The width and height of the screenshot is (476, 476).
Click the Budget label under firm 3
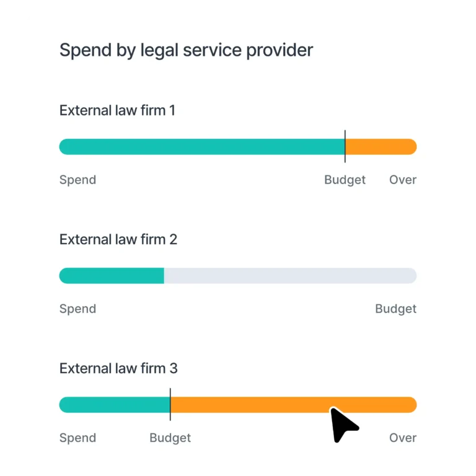(170, 438)
